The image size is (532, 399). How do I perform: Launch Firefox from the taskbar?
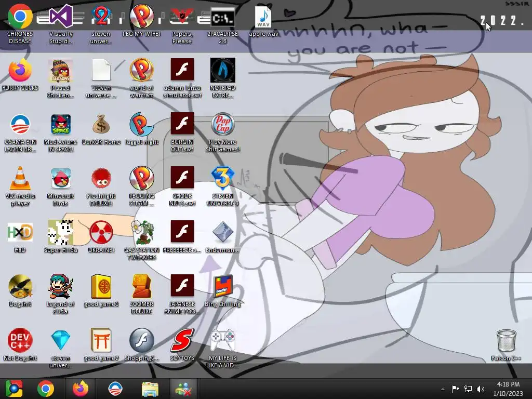pos(81,389)
